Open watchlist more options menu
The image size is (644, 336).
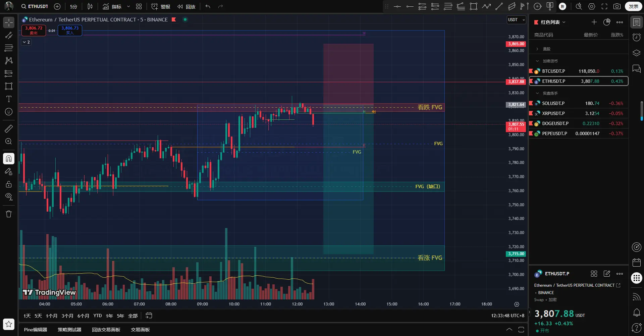(x=620, y=22)
